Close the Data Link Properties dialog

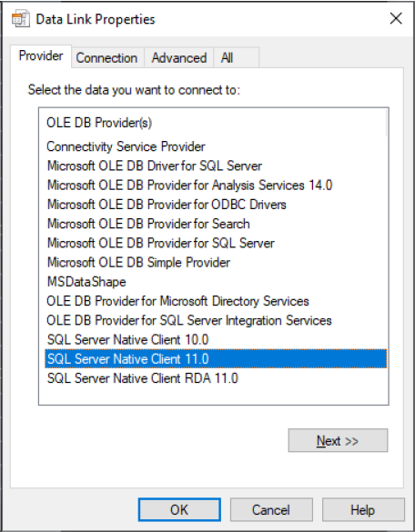pyautogui.click(x=396, y=18)
